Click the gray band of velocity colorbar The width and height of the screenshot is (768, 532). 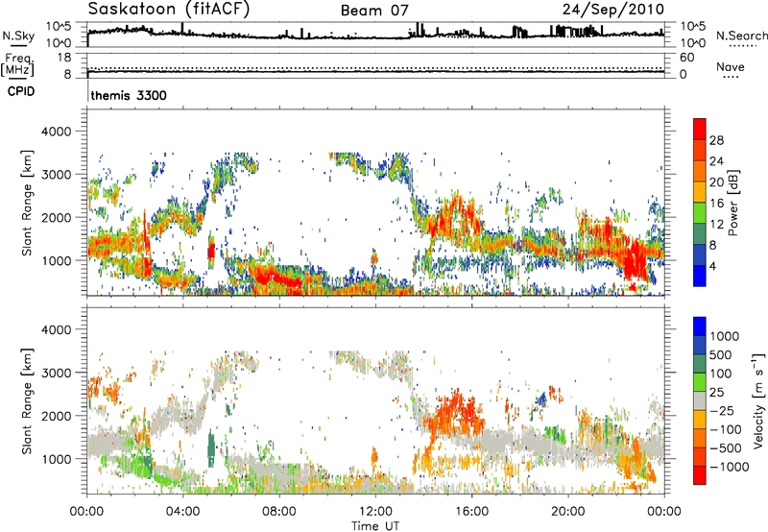700,400
